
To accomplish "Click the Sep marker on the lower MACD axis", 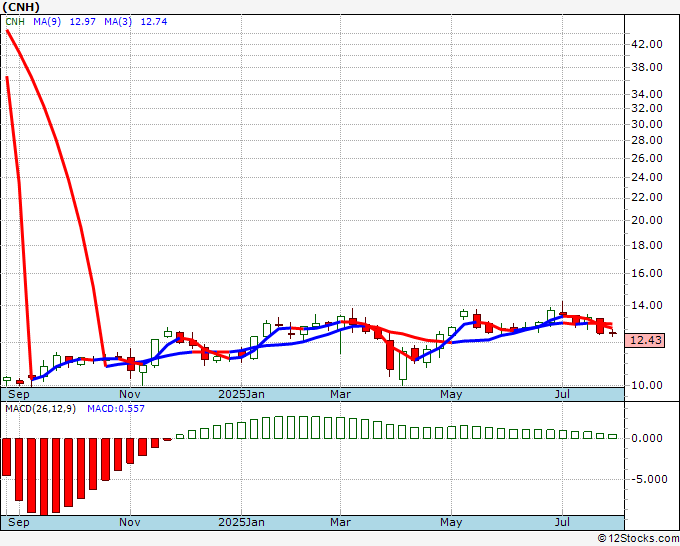I will tap(18, 522).
